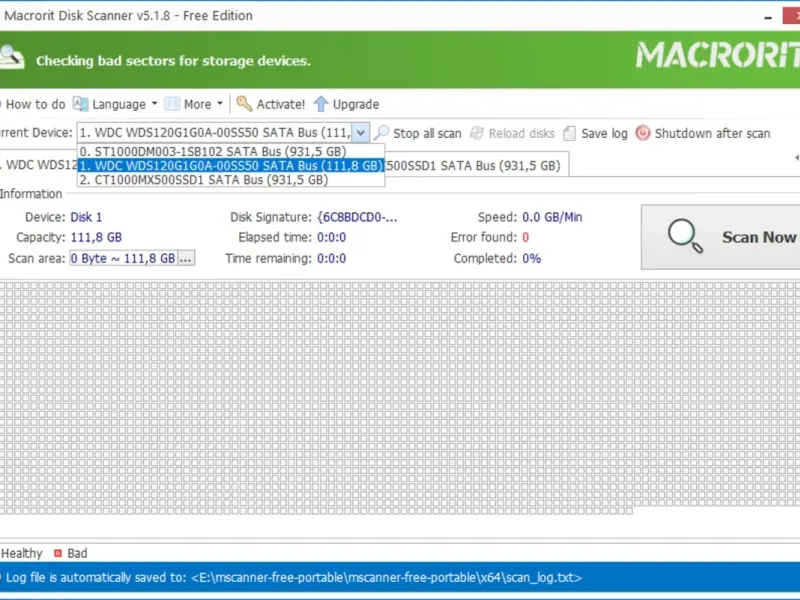
Task: Click the Stop all scan magnifier icon
Action: coord(381,133)
